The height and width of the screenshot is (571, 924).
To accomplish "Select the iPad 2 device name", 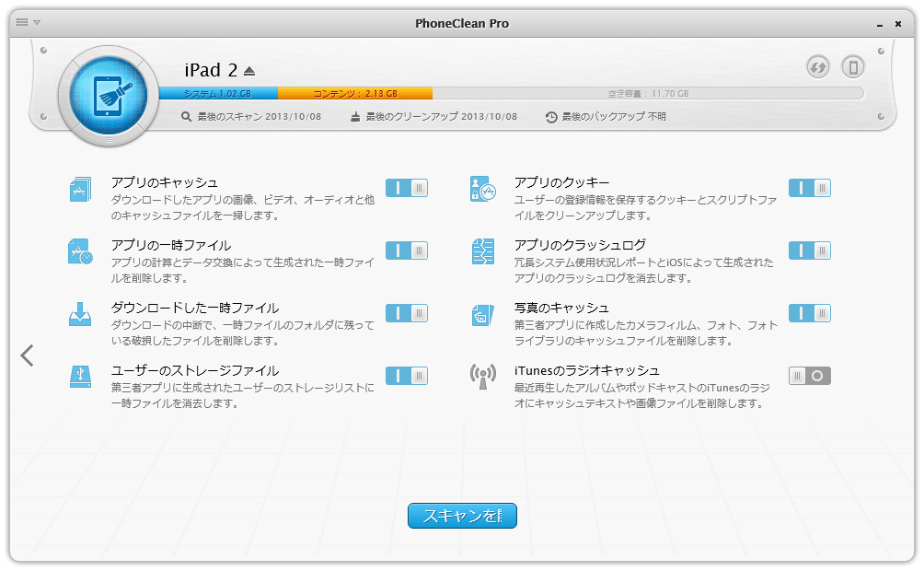I will [x=213, y=70].
